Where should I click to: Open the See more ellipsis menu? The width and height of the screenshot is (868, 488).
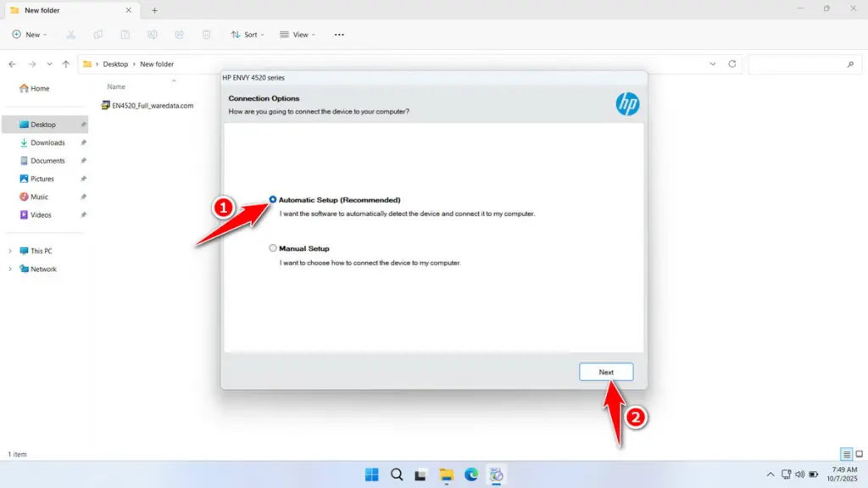click(x=339, y=35)
